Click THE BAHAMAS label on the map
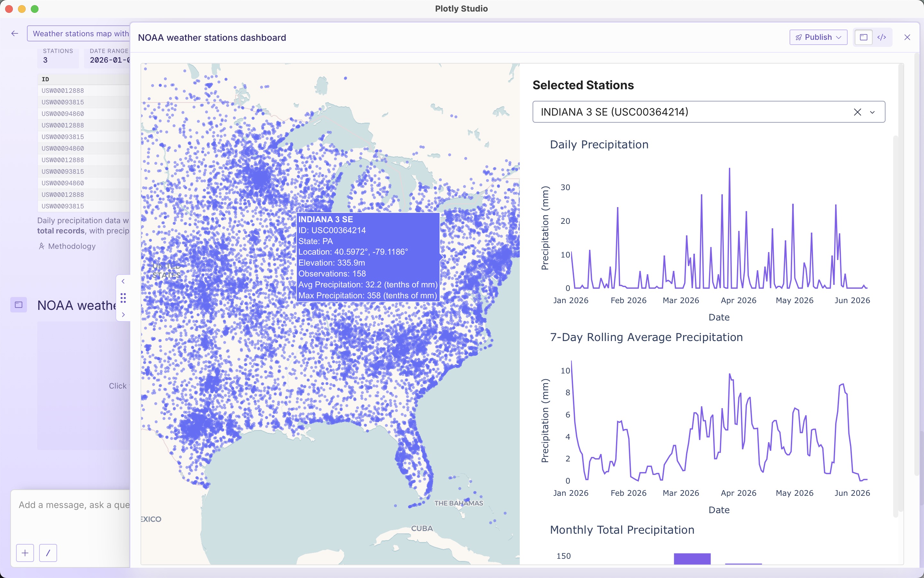Screen dimensions: 924x578 [x=458, y=503]
